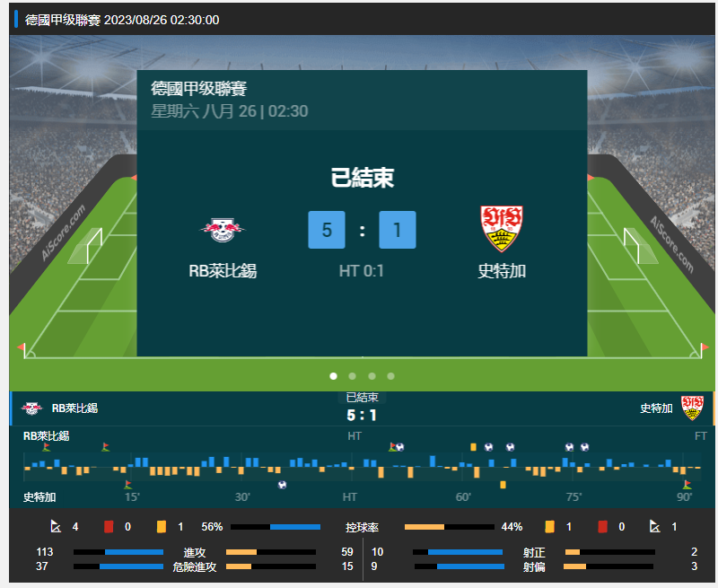
Task: Click the VfB Stuttgart crest in scorecard
Action: 502,229
